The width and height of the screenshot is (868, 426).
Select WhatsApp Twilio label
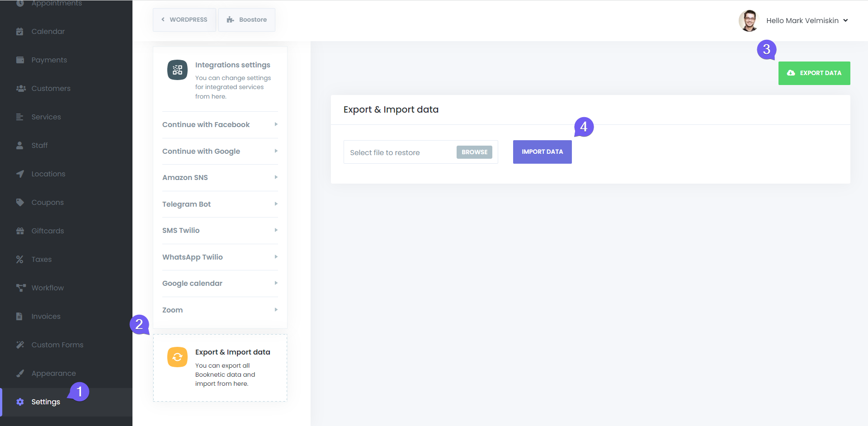pos(193,257)
